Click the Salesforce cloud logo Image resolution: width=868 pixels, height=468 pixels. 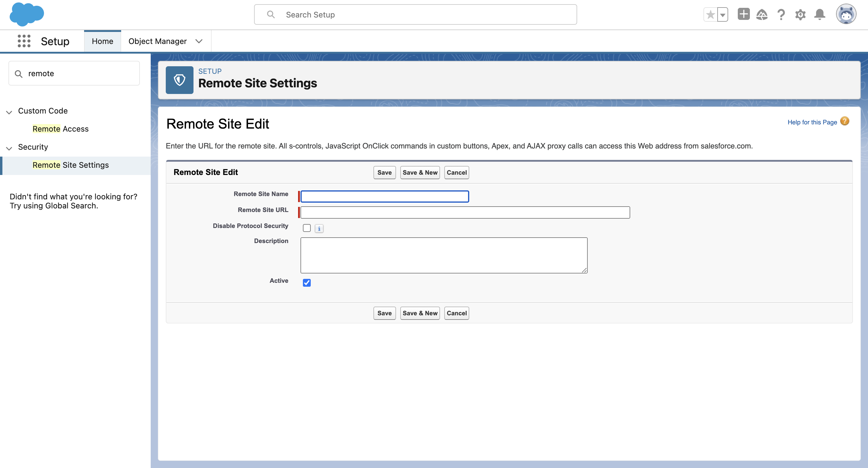[26, 14]
